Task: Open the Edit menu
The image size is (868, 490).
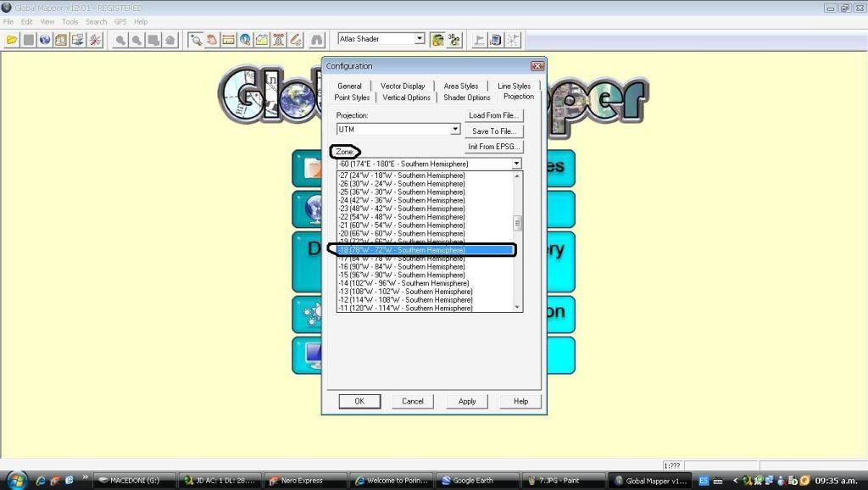Action: coord(26,21)
